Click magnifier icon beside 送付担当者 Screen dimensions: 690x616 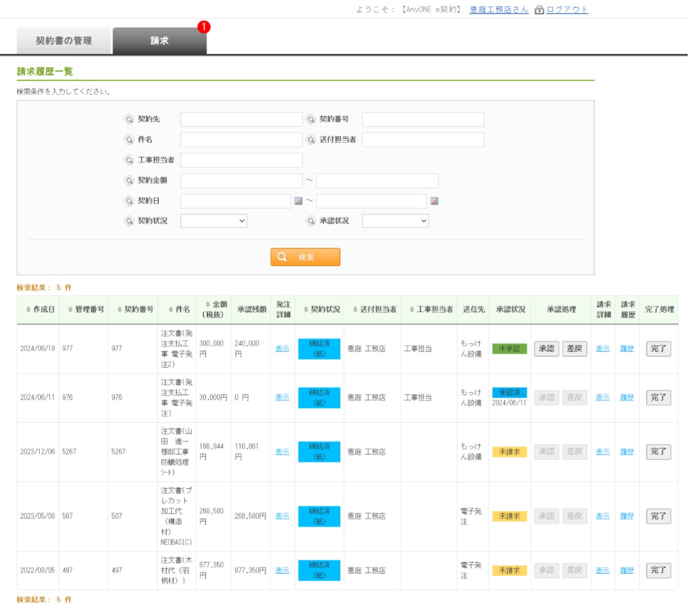[311, 140]
